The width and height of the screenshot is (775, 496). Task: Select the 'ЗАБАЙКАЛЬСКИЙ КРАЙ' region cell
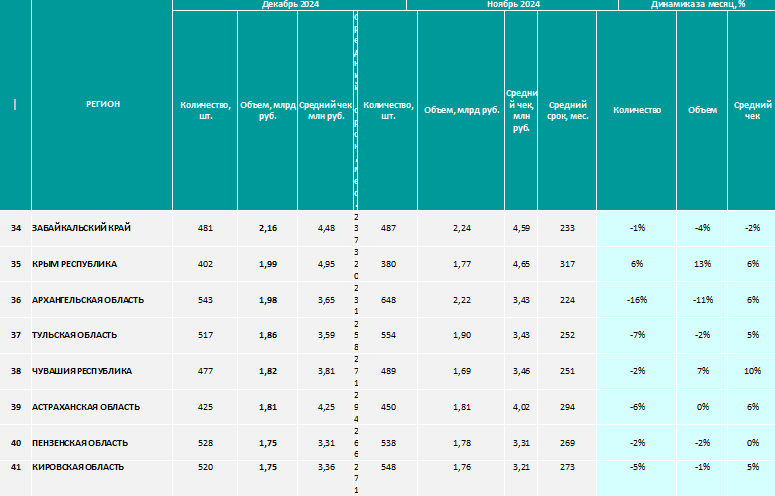click(x=102, y=228)
